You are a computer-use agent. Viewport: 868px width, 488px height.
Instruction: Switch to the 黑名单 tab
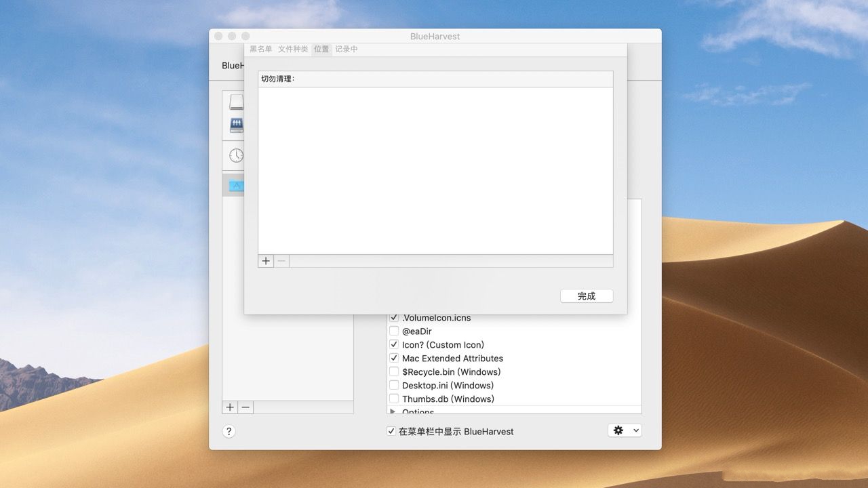(260, 49)
